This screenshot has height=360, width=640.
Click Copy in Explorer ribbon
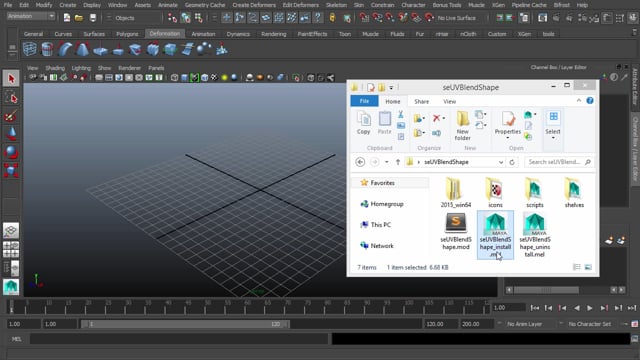tap(363, 123)
